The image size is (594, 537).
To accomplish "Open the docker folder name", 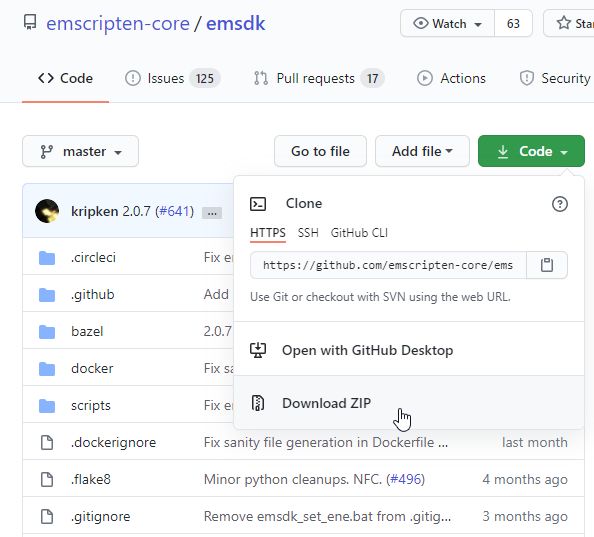I will pyautogui.click(x=92, y=368).
